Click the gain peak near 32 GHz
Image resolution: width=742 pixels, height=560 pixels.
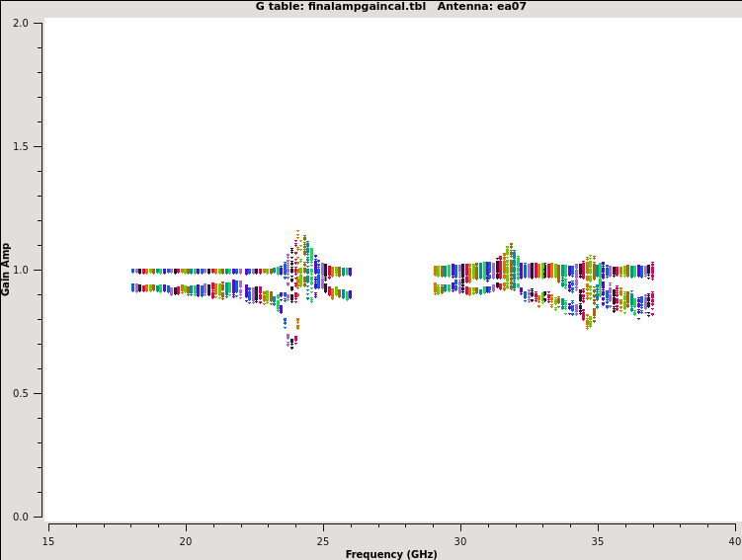pos(511,247)
